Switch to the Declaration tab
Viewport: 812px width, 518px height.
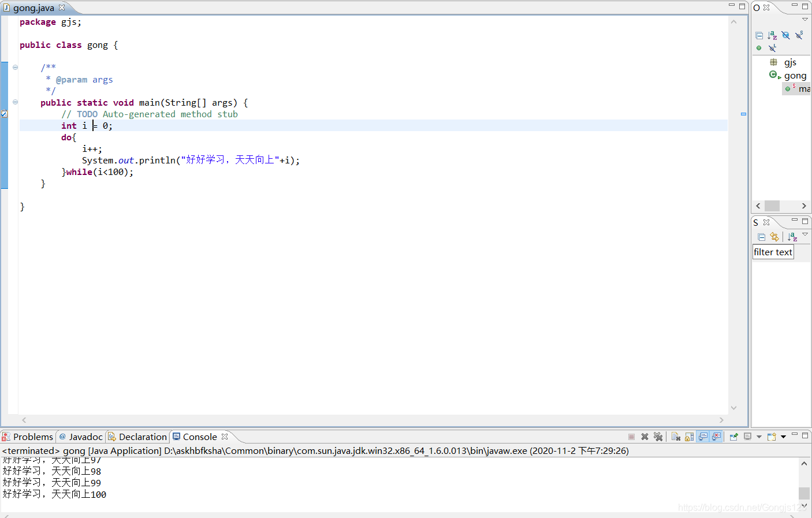[137, 437]
